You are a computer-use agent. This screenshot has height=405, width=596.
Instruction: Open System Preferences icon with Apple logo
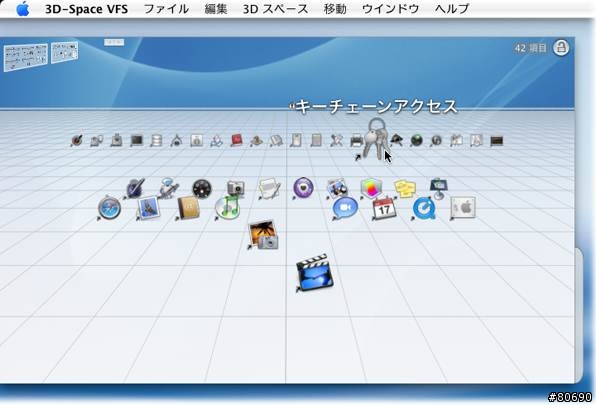tap(463, 208)
